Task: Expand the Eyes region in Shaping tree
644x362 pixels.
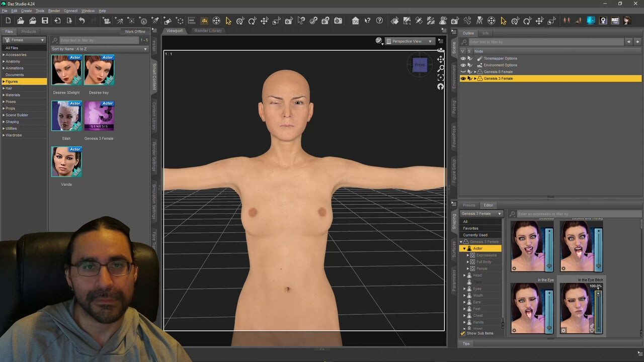Action: [x=464, y=289]
